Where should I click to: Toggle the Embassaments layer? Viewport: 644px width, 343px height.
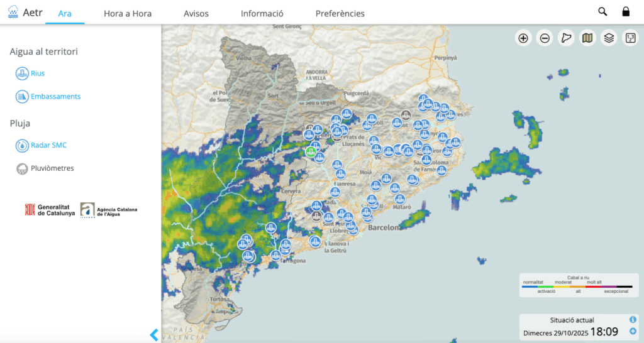23,97
